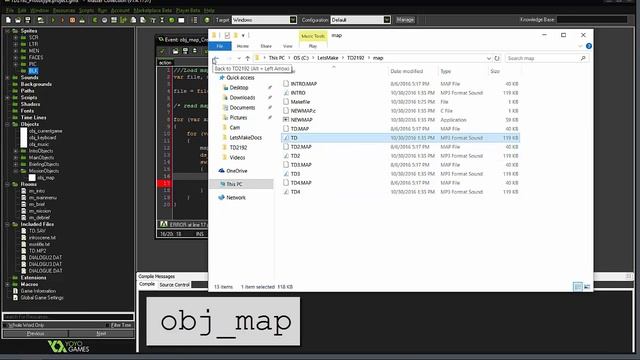The height and width of the screenshot is (360, 640).
Task: Expand the IntroObjects folder in resource tree
Action: click(16, 151)
